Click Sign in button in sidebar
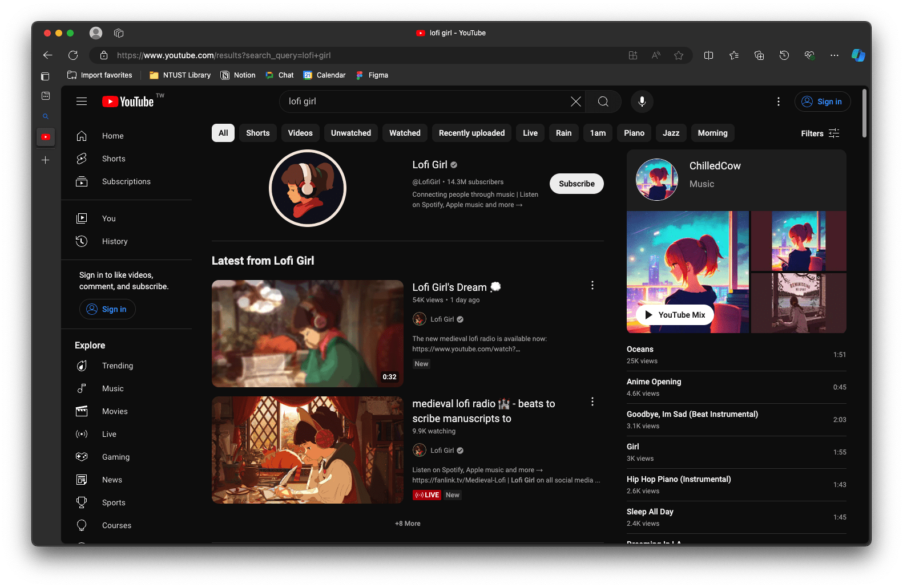Viewport: 903px width, 588px height. (x=107, y=309)
